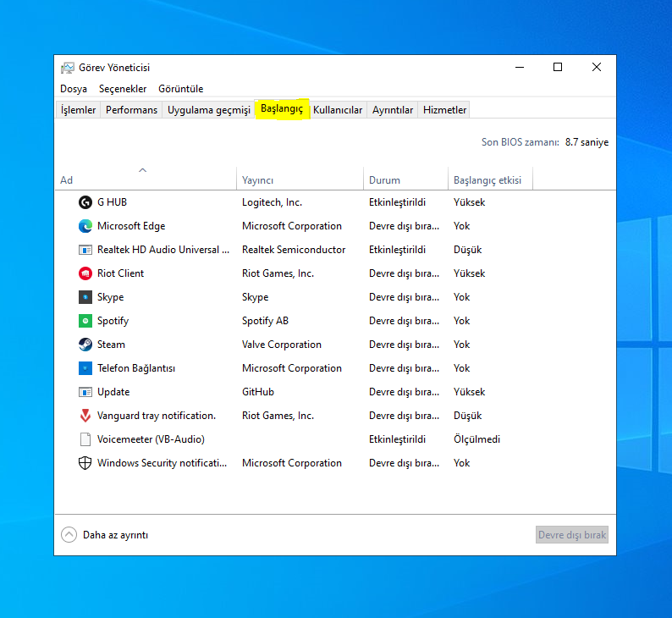Click the Logitech, Inc. publisher cell
672x618 pixels.
[x=272, y=201]
